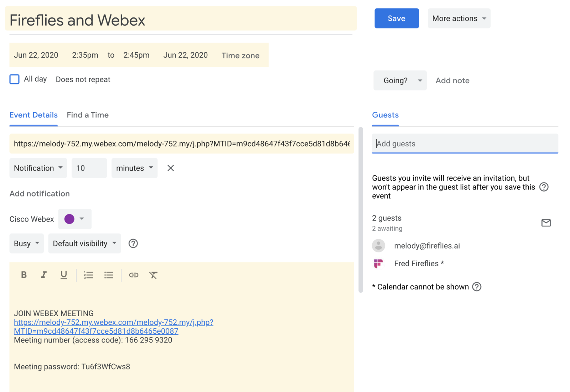Insert a numbered list in description

coord(88,275)
